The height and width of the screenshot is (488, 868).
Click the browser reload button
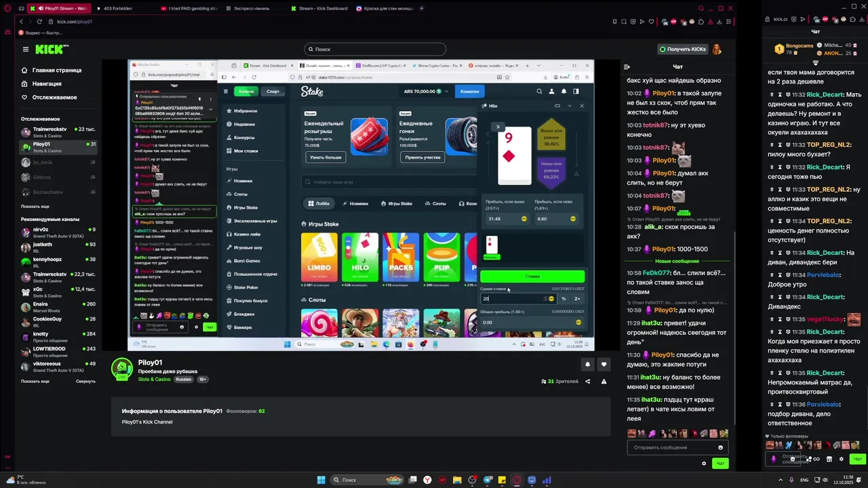click(39, 22)
